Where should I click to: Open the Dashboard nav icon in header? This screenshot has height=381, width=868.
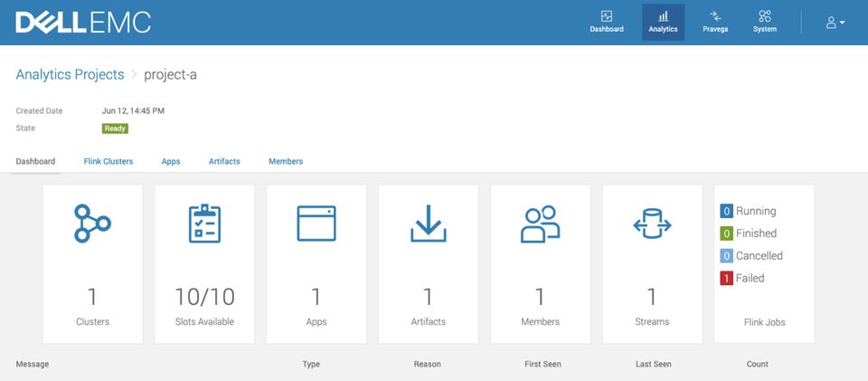point(607,16)
